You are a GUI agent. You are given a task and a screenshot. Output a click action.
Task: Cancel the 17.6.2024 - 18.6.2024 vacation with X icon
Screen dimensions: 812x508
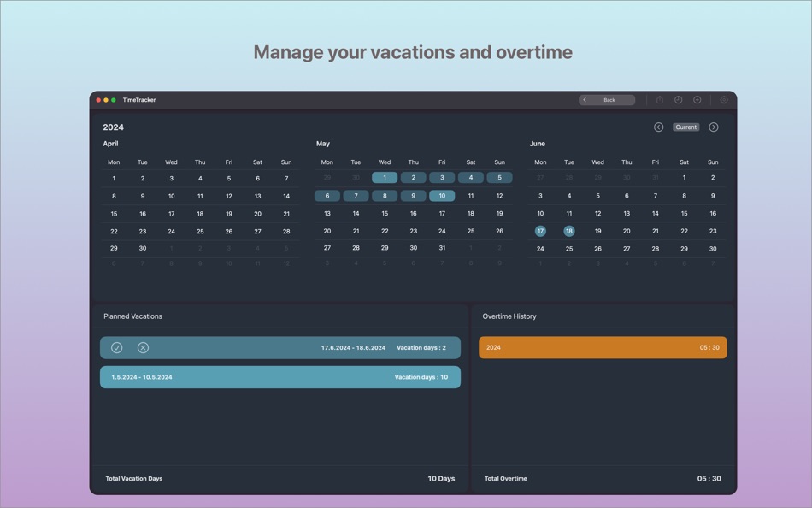[143, 348]
